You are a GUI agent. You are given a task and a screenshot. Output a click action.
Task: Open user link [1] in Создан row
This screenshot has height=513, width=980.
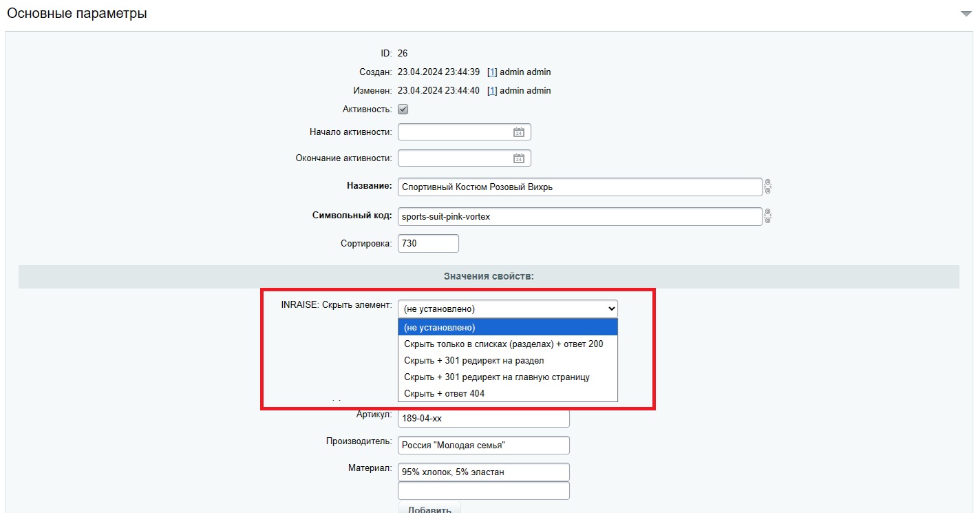click(492, 72)
